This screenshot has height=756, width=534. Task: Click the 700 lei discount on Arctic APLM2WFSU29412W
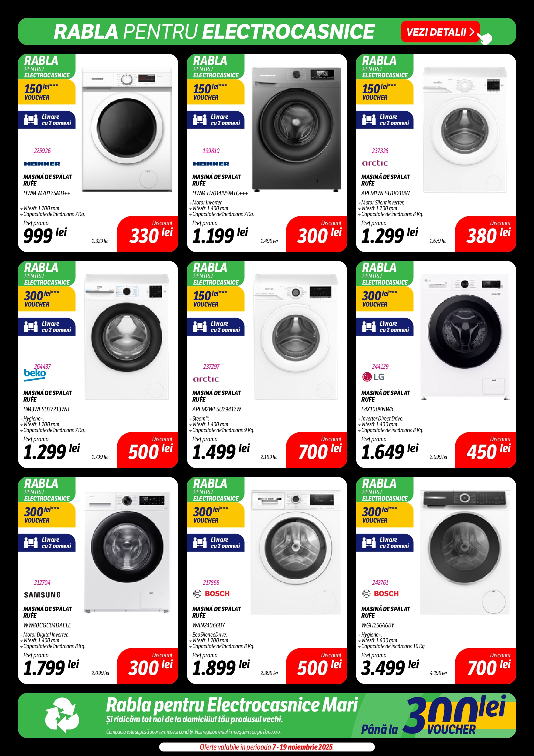pyautogui.click(x=317, y=450)
